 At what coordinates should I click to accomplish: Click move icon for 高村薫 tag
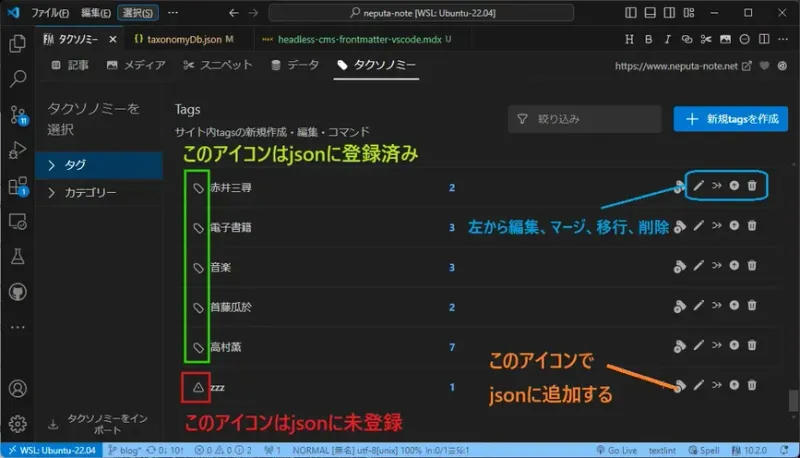click(734, 345)
